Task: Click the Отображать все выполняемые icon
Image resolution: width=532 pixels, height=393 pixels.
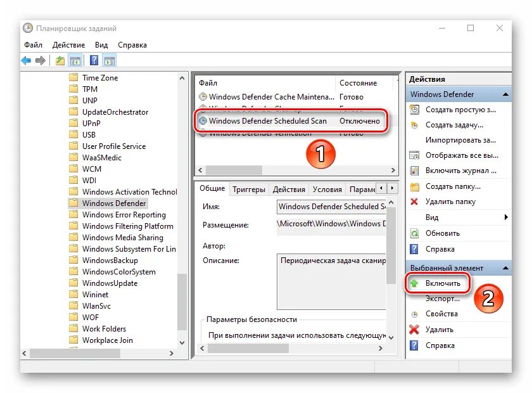Action: pos(414,155)
